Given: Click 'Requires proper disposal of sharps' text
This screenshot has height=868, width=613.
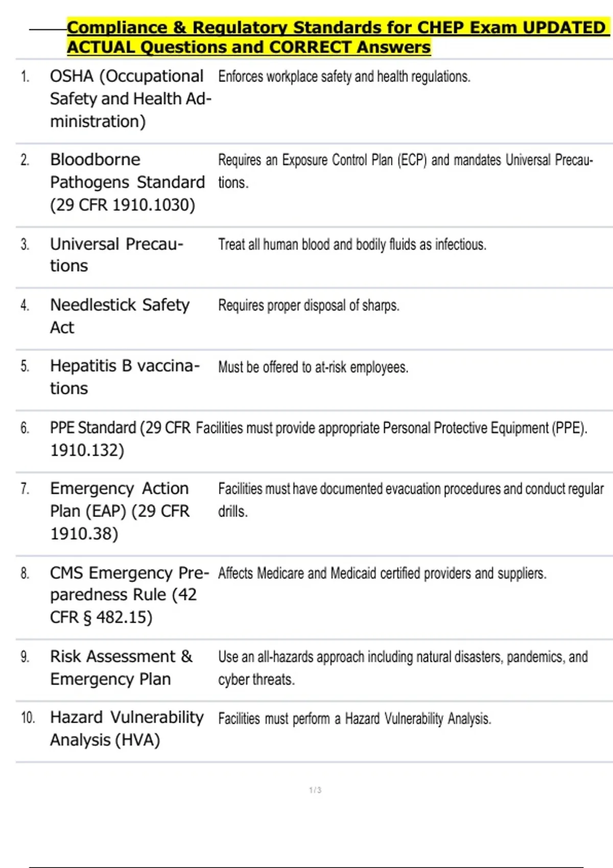Looking at the screenshot, I should point(309,305).
